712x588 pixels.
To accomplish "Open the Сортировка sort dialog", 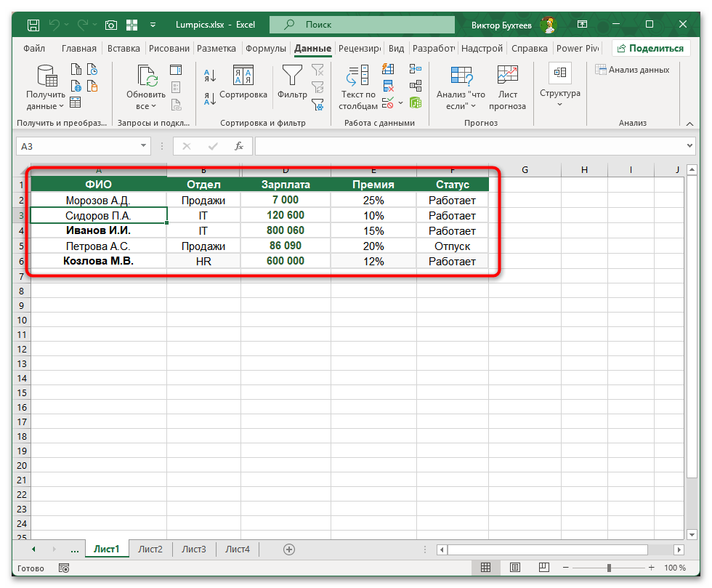I will click(243, 82).
